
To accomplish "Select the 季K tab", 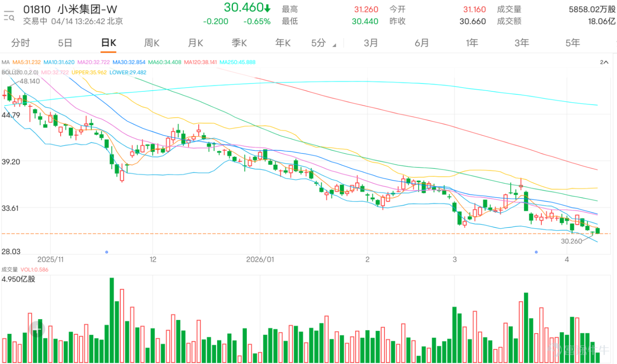I will (x=239, y=43).
